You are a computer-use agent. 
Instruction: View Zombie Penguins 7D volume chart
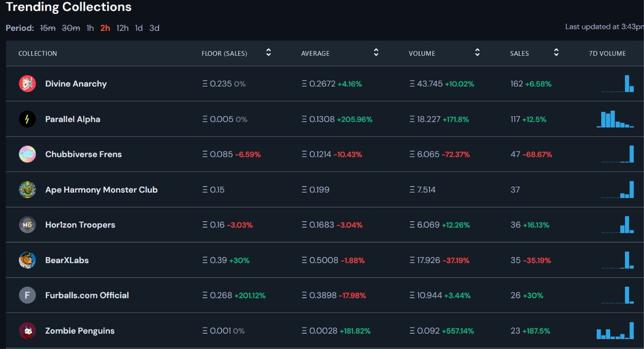click(616, 331)
